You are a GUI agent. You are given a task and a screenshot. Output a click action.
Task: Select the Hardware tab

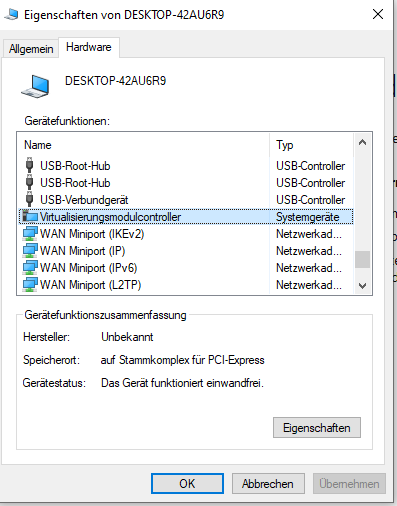(x=89, y=47)
